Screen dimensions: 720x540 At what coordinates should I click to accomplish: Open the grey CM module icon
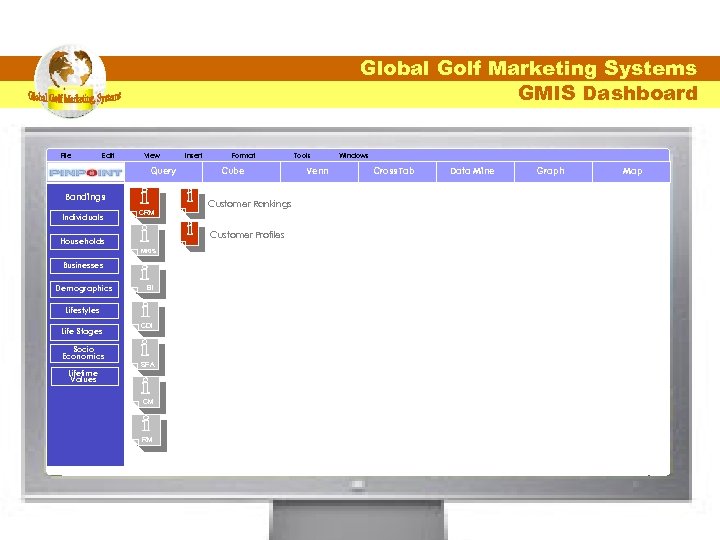(x=148, y=393)
